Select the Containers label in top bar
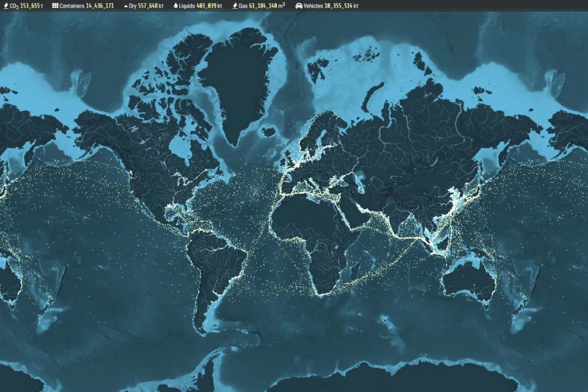The image size is (588, 392). pos(72,6)
